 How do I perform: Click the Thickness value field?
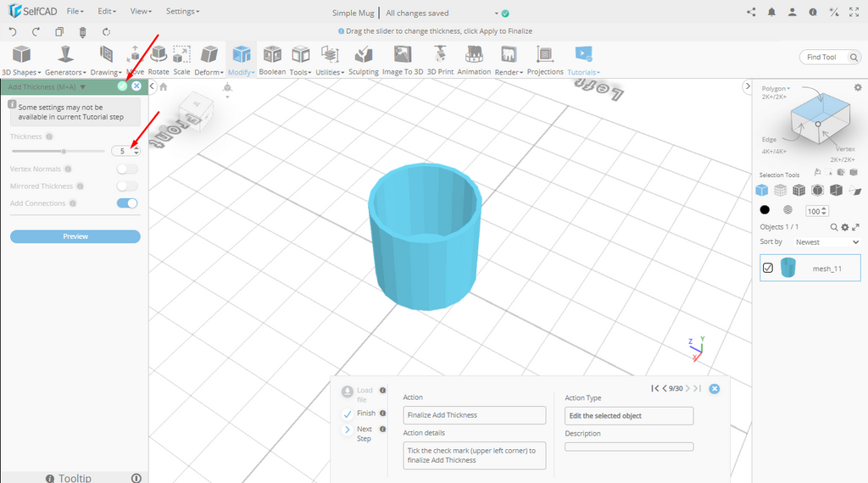pyautogui.click(x=122, y=151)
